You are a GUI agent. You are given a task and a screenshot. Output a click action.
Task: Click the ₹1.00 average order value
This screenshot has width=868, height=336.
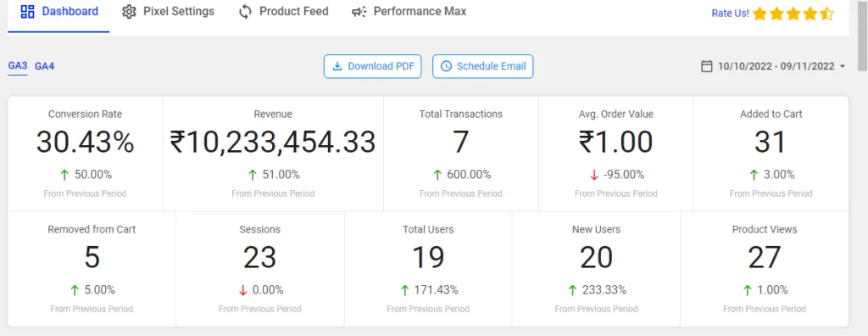point(616,143)
